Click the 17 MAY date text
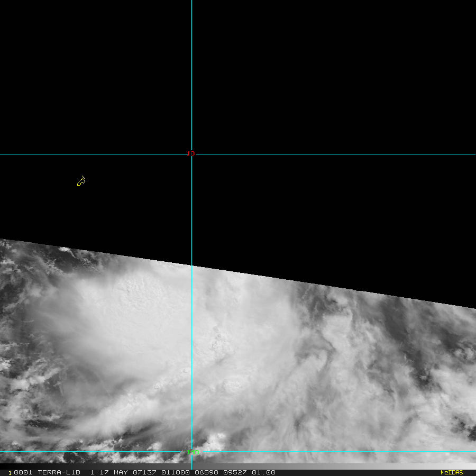 tap(114, 472)
